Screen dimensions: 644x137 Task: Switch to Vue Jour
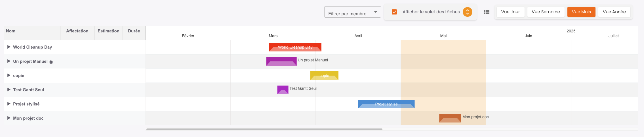coord(510,12)
